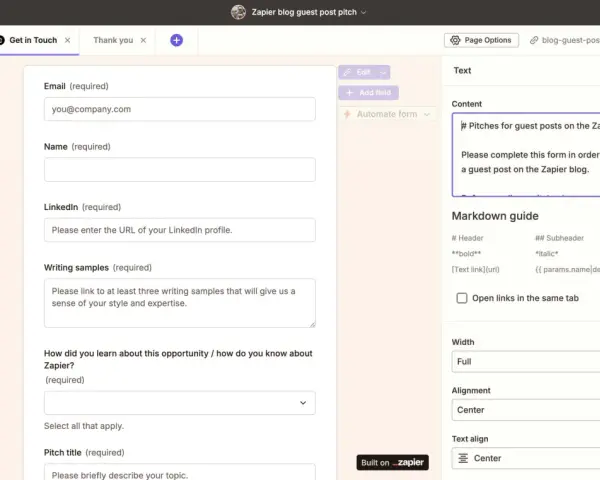
Task: Click the '*italic*' markdown hint
Action: click(546, 254)
